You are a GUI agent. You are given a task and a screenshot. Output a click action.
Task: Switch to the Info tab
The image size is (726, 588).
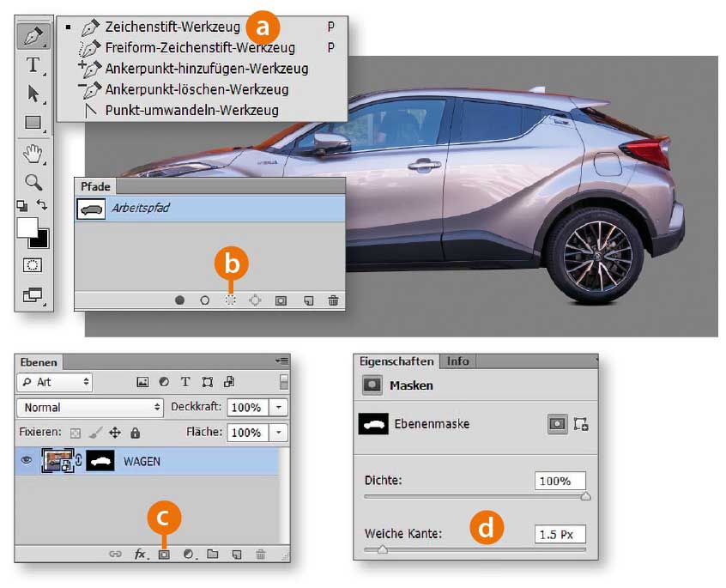pyautogui.click(x=457, y=361)
